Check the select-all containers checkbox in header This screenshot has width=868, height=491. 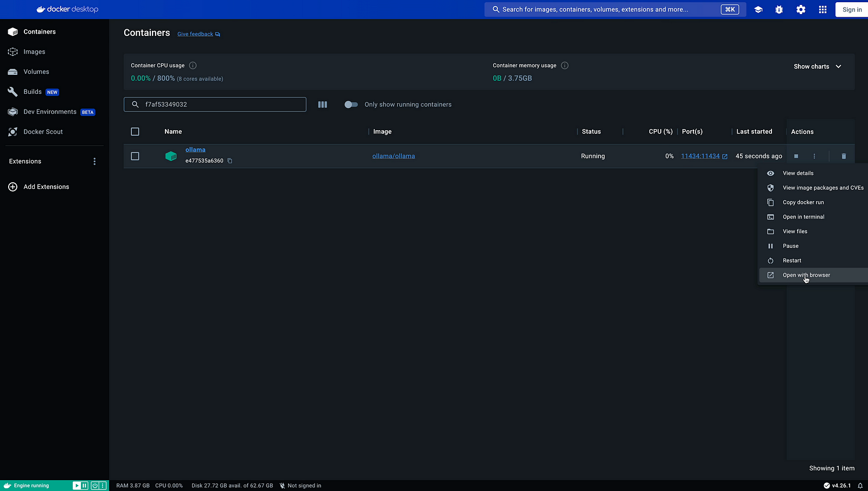tap(135, 132)
